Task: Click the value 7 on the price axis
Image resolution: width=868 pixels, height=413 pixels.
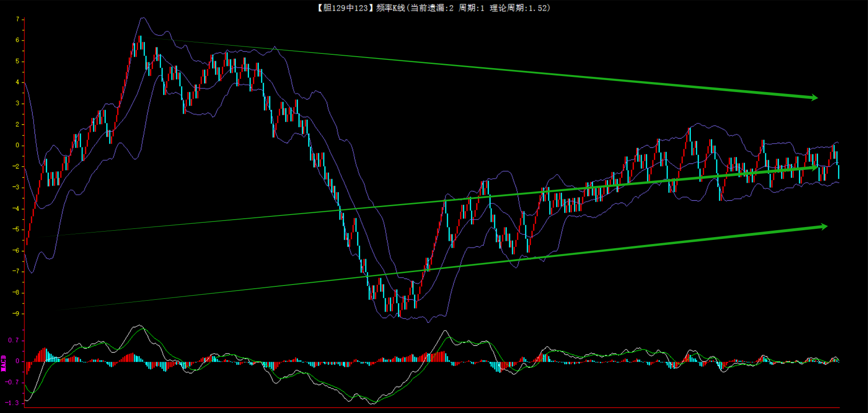Action: [17, 19]
